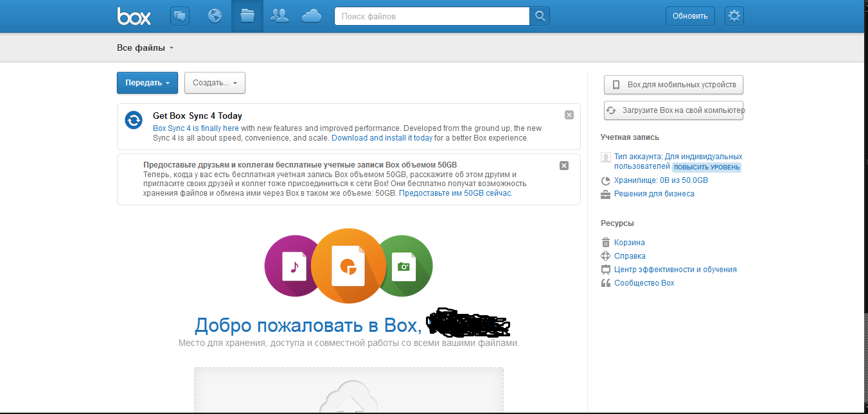Open the globe updates icon

[215, 16]
